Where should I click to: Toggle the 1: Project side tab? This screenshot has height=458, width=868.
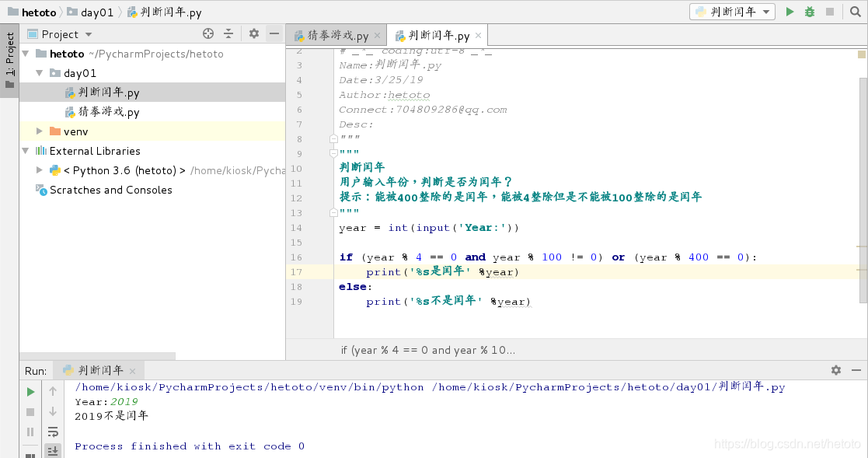(x=9, y=60)
